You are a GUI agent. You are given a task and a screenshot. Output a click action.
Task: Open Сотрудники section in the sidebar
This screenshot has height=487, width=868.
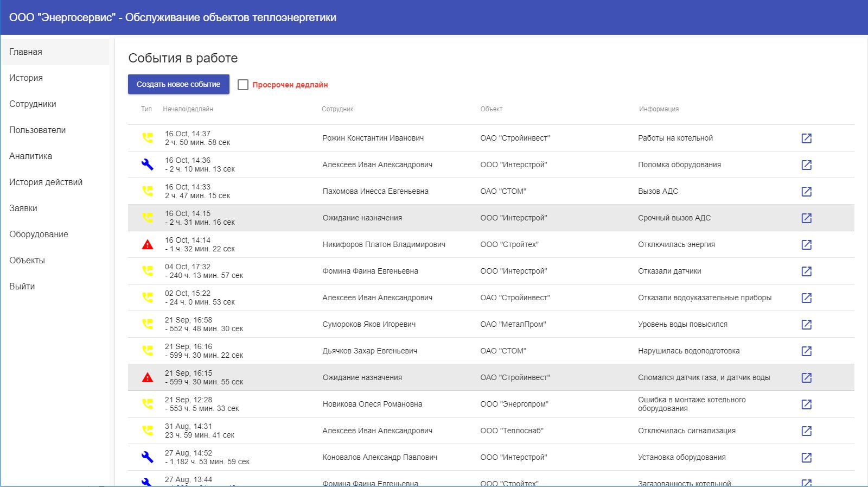[55, 104]
